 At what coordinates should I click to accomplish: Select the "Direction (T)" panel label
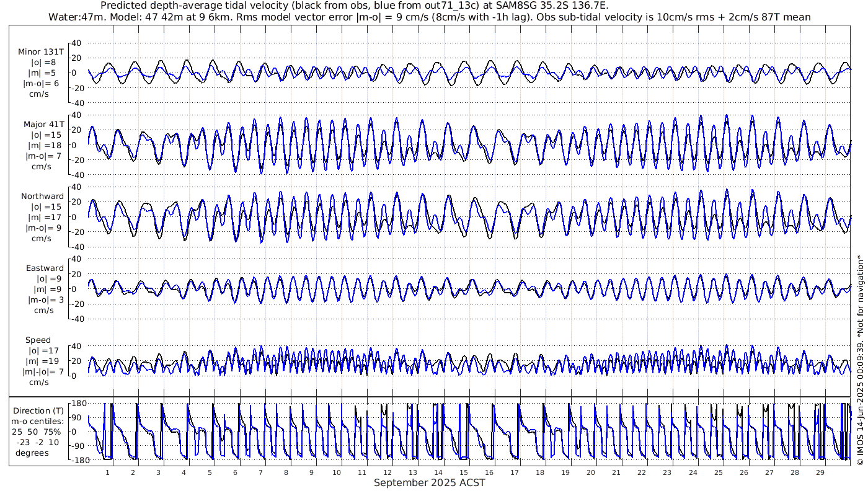(38, 411)
